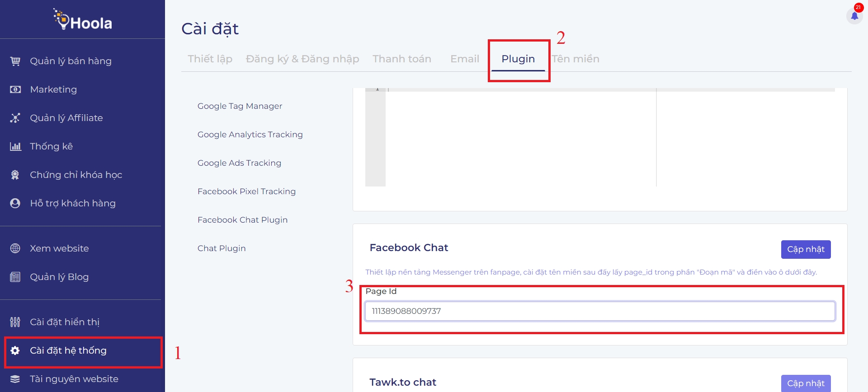Select the Email tab
The height and width of the screenshot is (392, 868).
pyautogui.click(x=464, y=59)
